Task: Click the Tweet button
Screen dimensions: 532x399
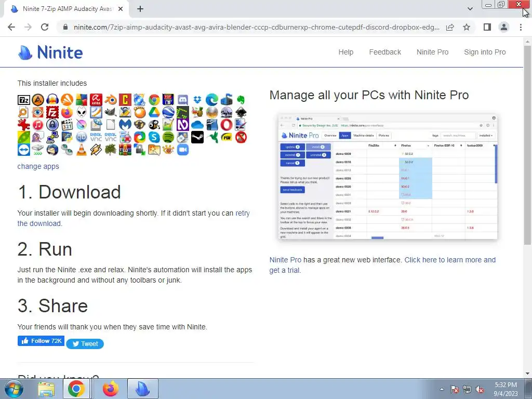Action: [x=85, y=344]
